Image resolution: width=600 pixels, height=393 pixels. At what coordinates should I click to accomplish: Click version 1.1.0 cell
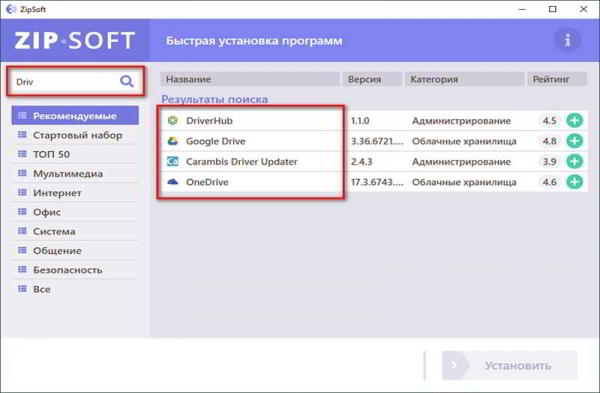(x=360, y=121)
